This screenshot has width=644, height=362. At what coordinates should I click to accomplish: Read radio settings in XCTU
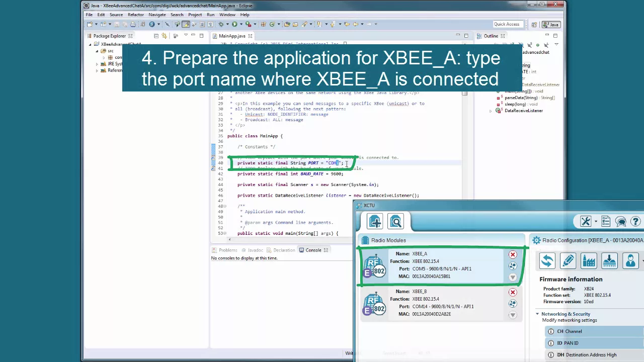(547, 260)
